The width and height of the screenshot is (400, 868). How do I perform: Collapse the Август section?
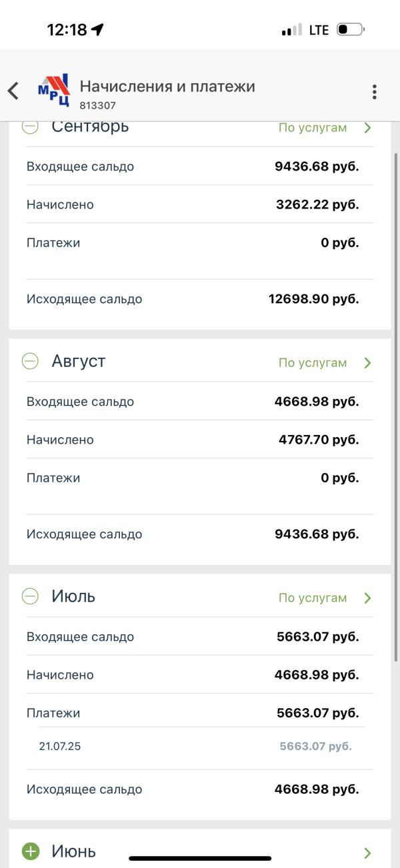[x=31, y=362]
